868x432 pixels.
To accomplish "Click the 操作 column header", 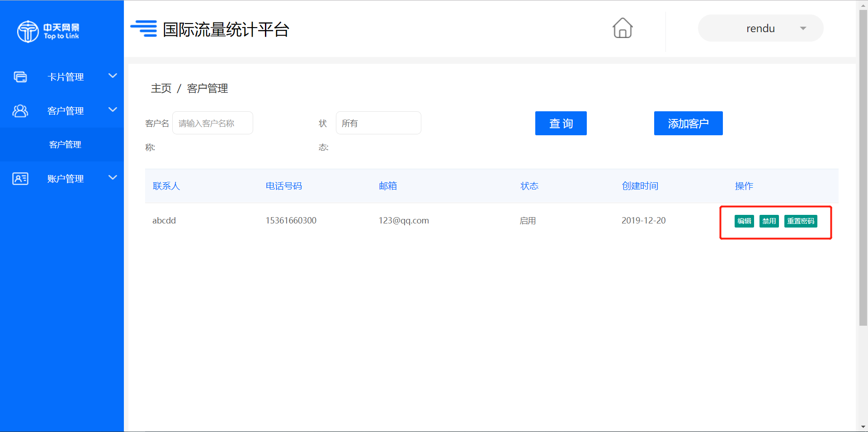I will [744, 186].
